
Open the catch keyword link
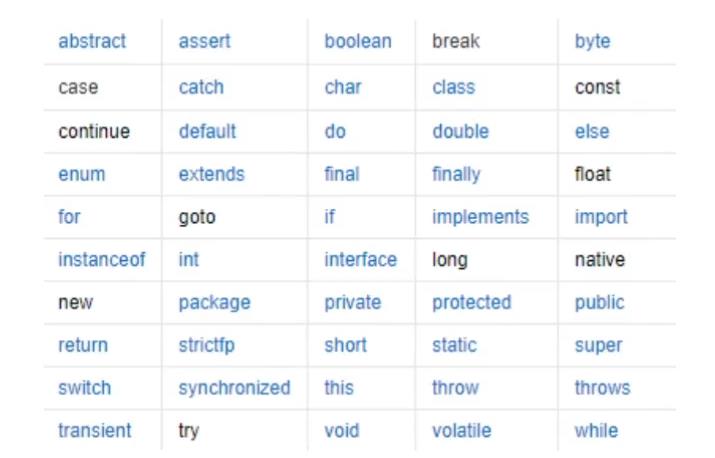coord(201,88)
